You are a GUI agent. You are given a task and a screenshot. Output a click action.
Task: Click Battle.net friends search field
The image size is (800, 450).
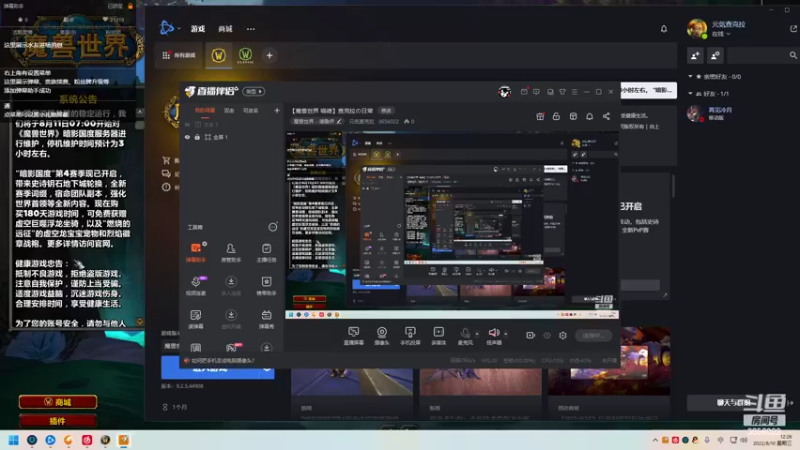pos(762,55)
